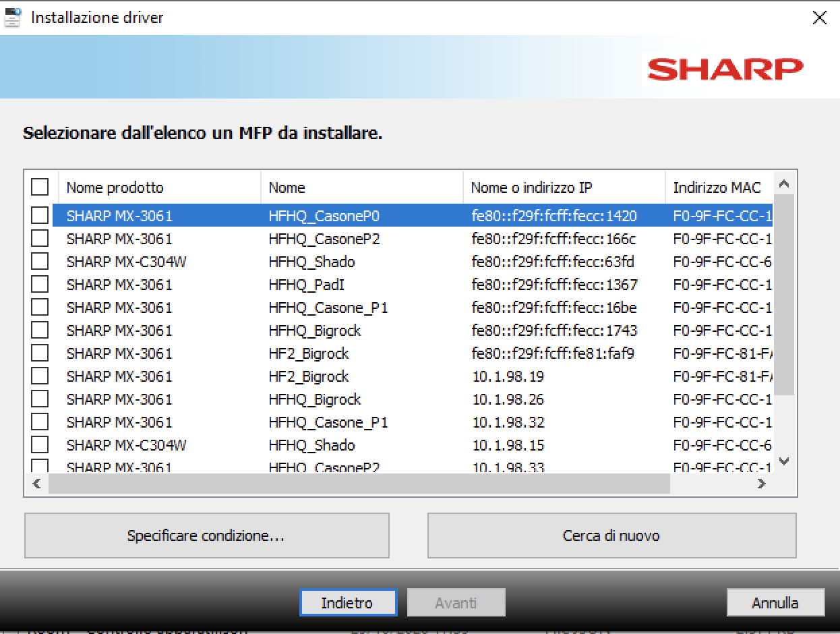Click the address fe80::f29f:fcff:fecc:1420
The width and height of the screenshot is (840, 634).
click(554, 216)
